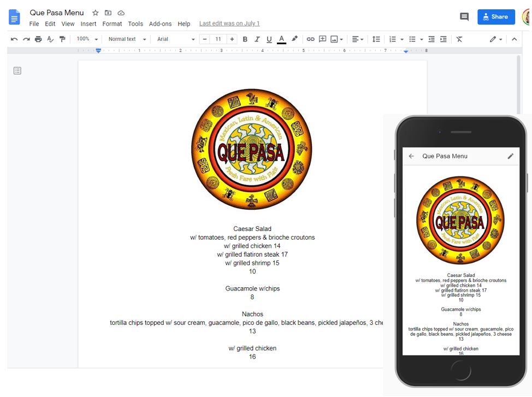Click the numbered list icon
Image resolution: width=532 pixels, height=397 pixels.
click(x=393, y=39)
